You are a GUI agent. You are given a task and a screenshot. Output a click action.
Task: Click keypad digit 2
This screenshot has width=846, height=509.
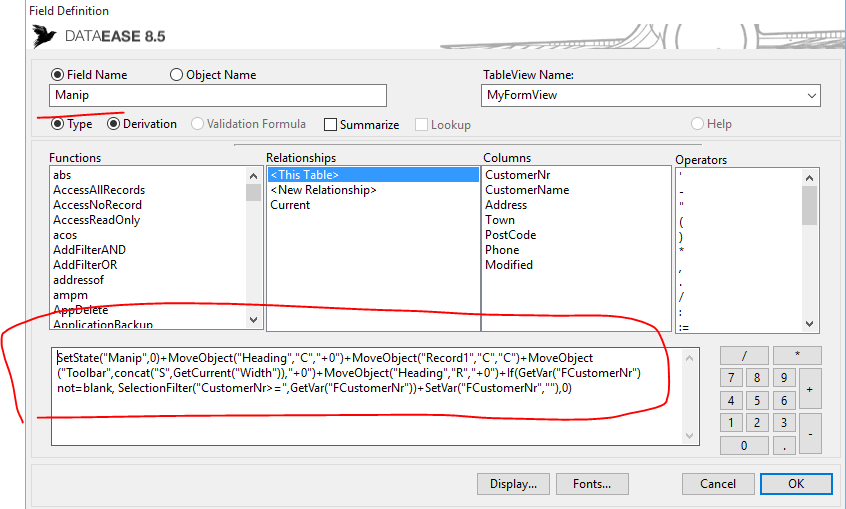click(x=758, y=423)
